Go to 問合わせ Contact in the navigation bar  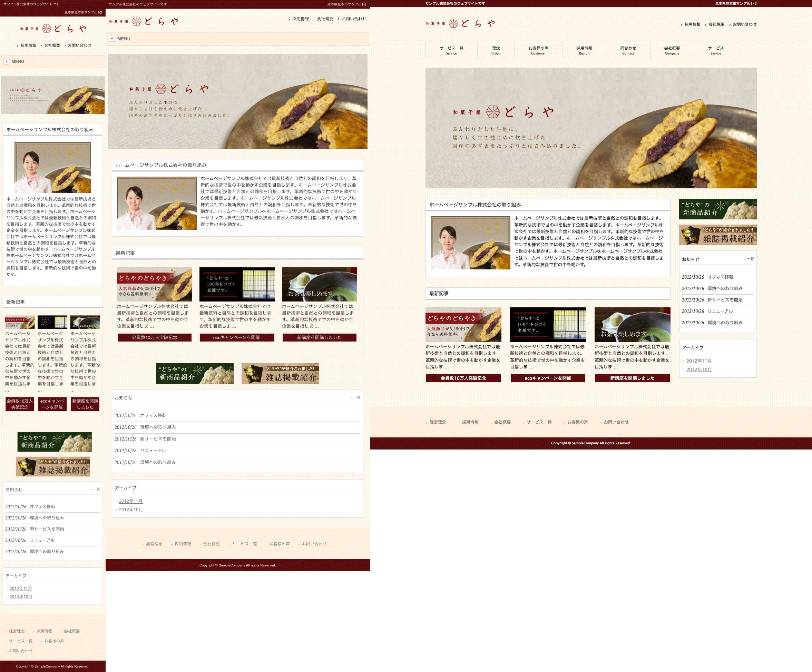[x=628, y=50]
